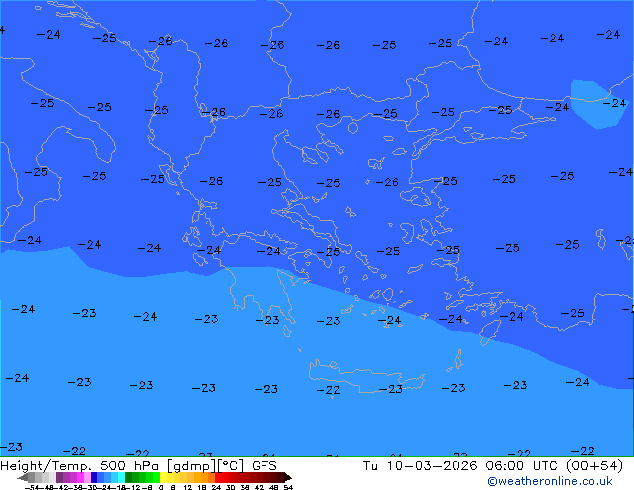Click the -22 temperature value over Crete
The image size is (634, 490).
tap(328, 390)
